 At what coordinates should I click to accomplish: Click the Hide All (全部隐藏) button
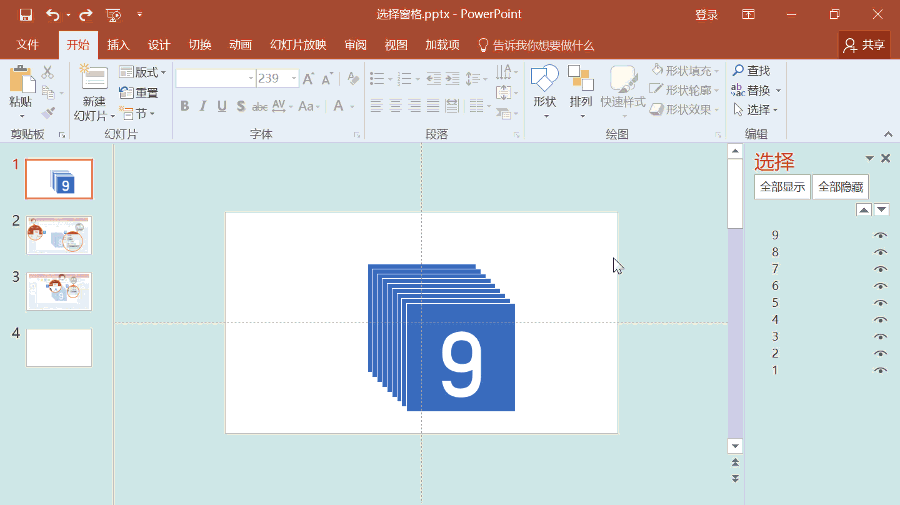click(840, 187)
